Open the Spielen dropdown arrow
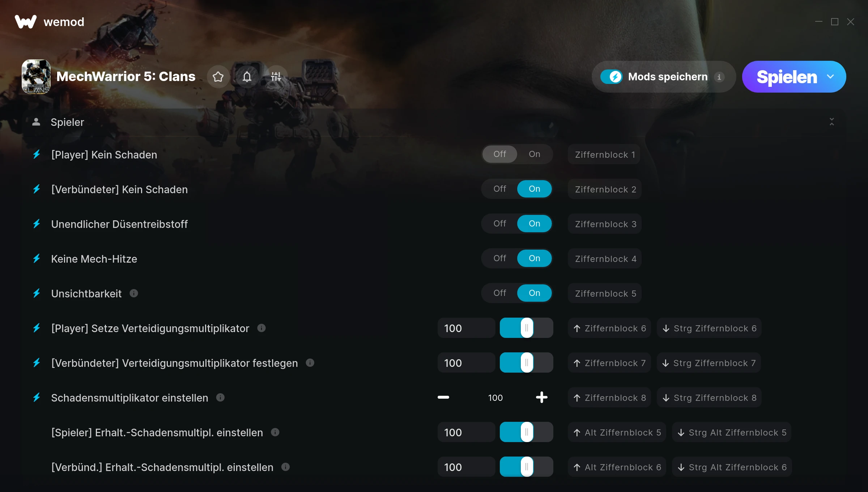 coord(830,77)
